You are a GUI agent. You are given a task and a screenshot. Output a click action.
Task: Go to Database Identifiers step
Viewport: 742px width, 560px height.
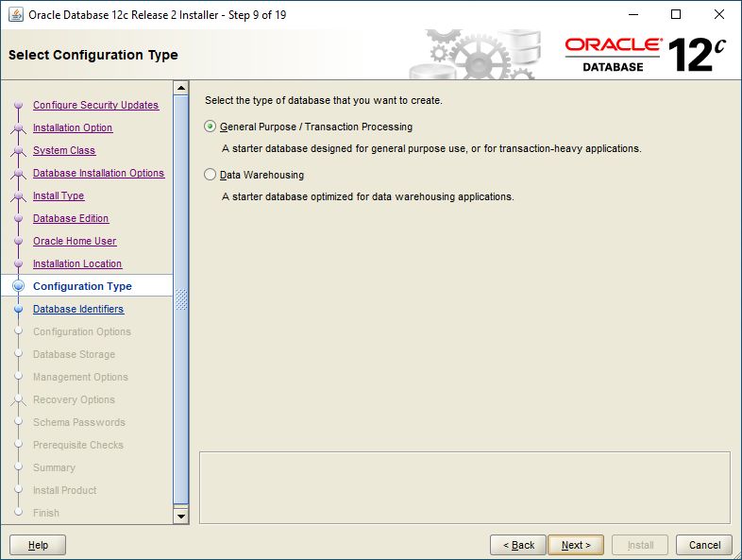click(x=78, y=309)
